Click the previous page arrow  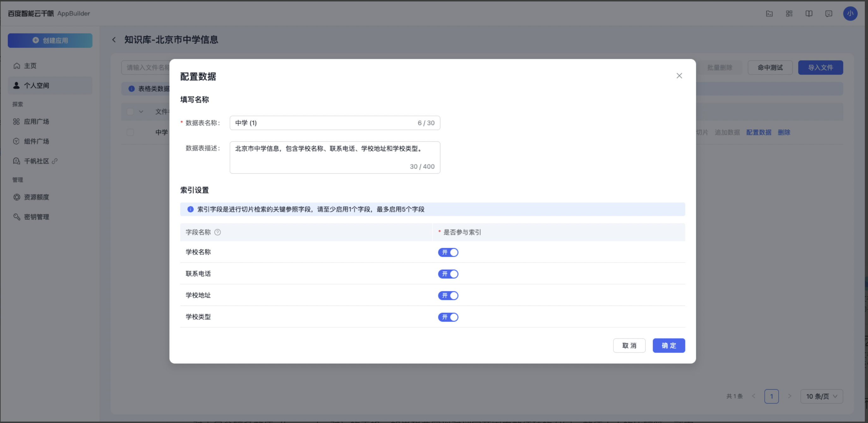point(754,396)
